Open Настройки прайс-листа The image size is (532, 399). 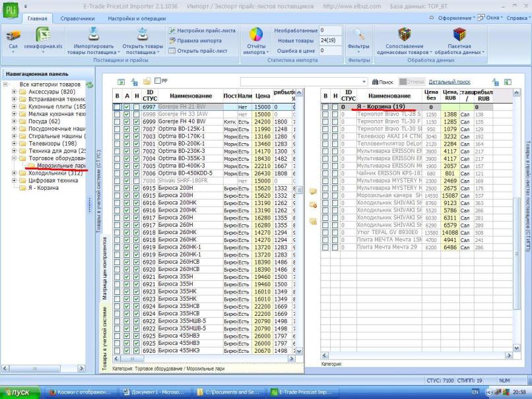(x=202, y=30)
